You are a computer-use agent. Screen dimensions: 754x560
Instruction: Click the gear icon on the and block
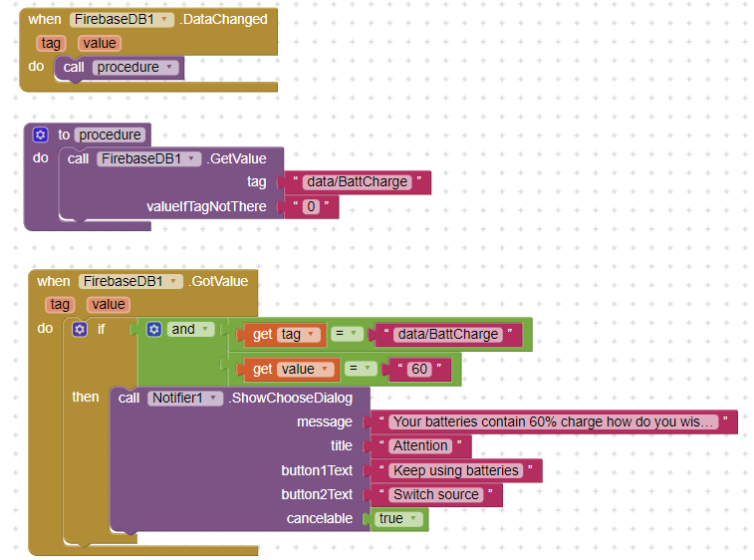click(153, 329)
